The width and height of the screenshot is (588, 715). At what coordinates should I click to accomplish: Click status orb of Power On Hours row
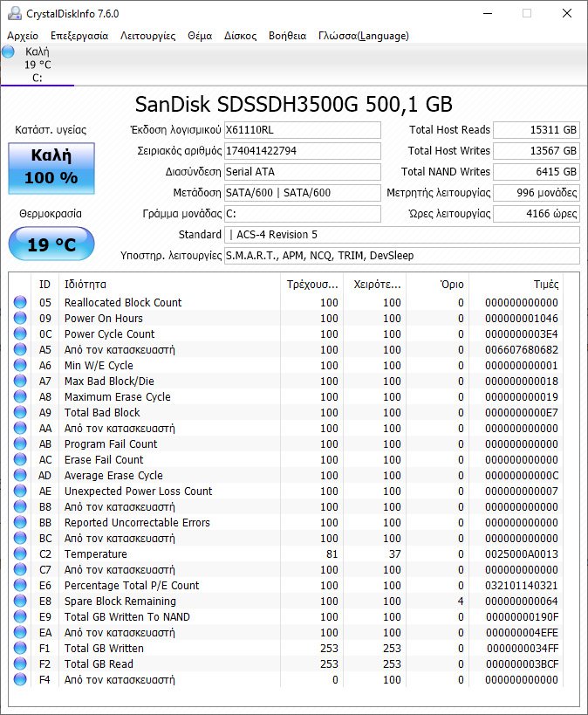[x=20, y=318]
